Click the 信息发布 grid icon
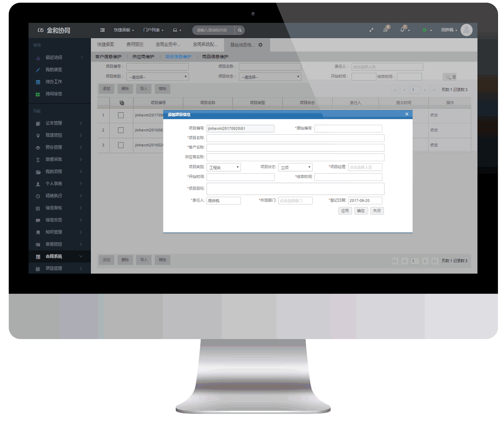Viewport: 504px width, 423px height. 38,208
